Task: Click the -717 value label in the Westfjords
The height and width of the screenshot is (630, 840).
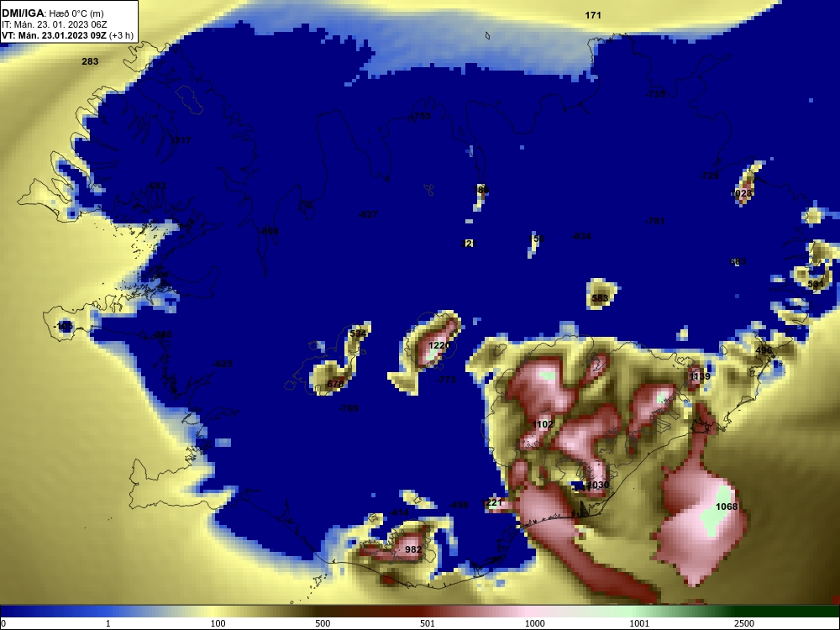Action: point(181,141)
